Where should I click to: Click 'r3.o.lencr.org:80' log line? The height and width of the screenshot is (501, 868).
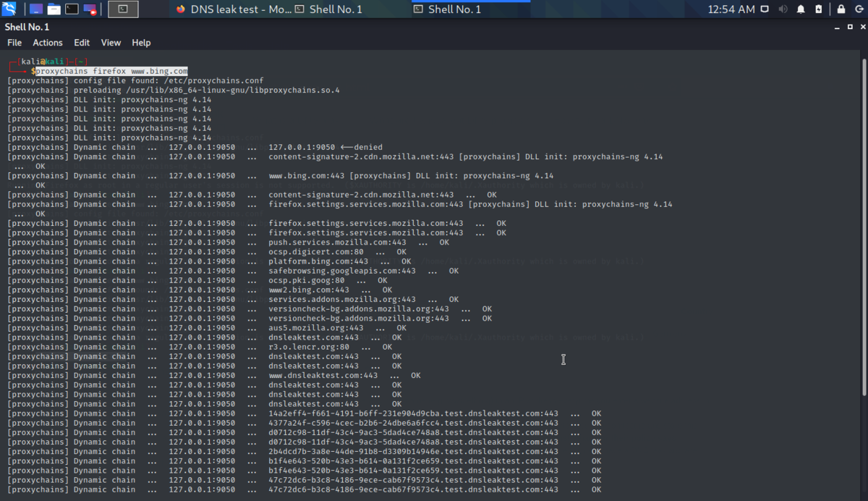coord(309,347)
